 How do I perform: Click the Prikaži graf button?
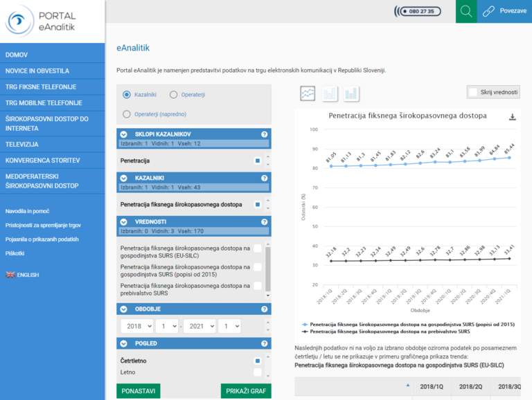[245, 391]
